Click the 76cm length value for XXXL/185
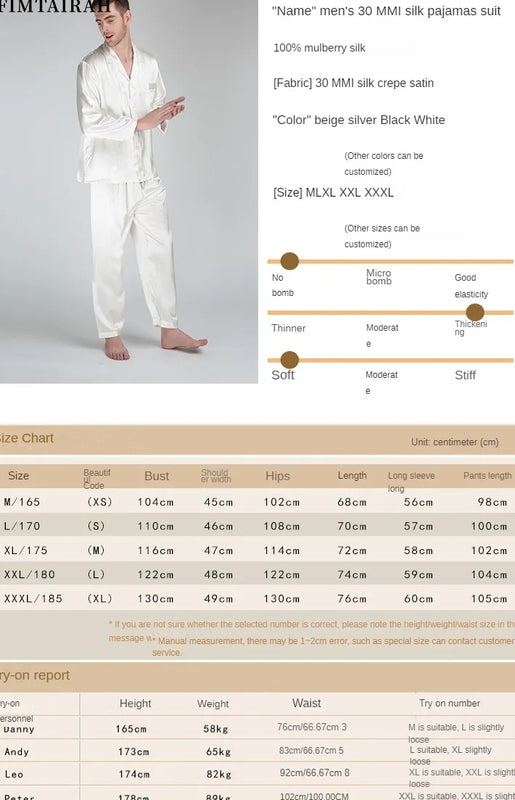 [x=352, y=598]
